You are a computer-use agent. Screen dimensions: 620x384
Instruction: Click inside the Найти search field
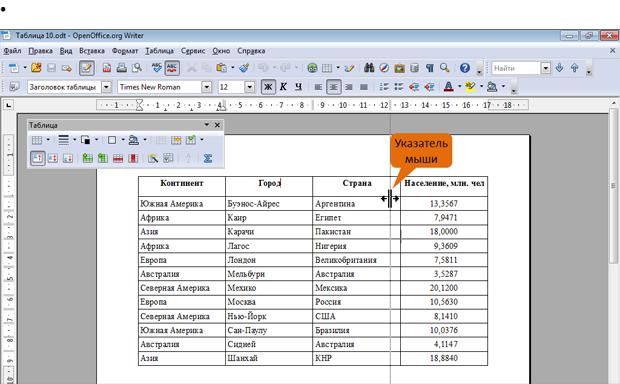click(516, 68)
